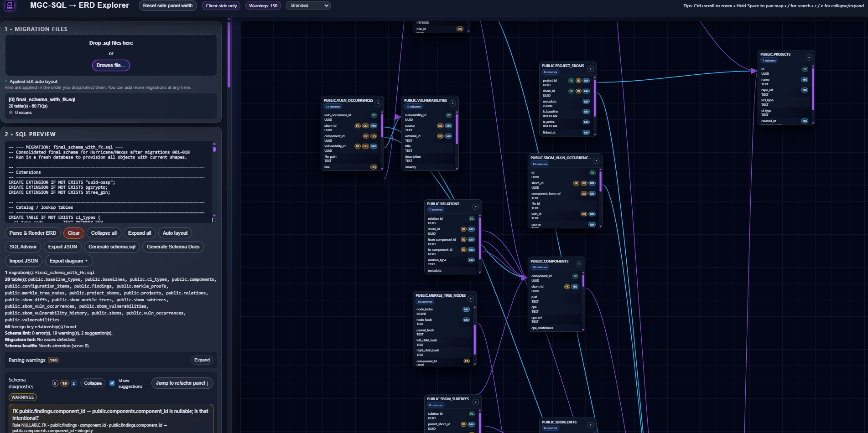Click the FK badge on components sbom_id

tap(567, 287)
